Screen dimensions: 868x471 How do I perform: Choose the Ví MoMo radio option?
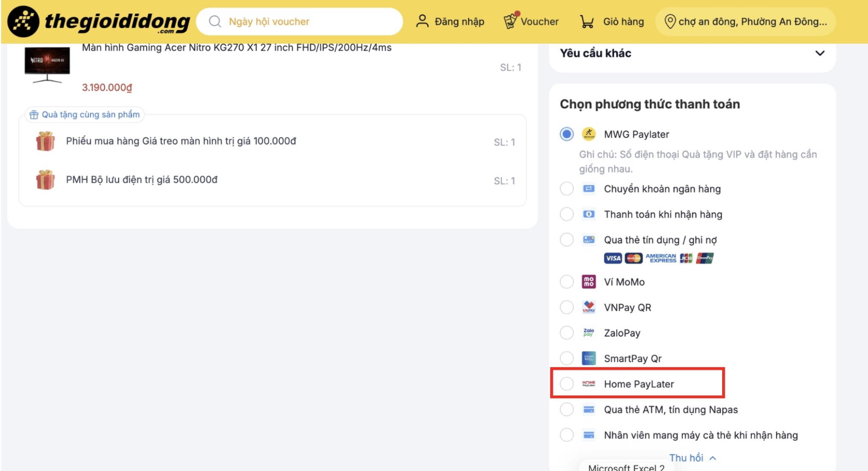[x=567, y=282]
